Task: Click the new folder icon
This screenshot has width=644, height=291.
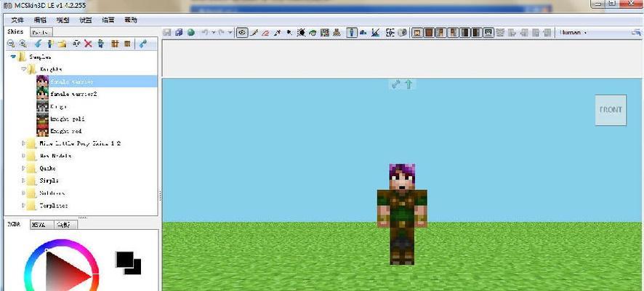Action: (62, 44)
